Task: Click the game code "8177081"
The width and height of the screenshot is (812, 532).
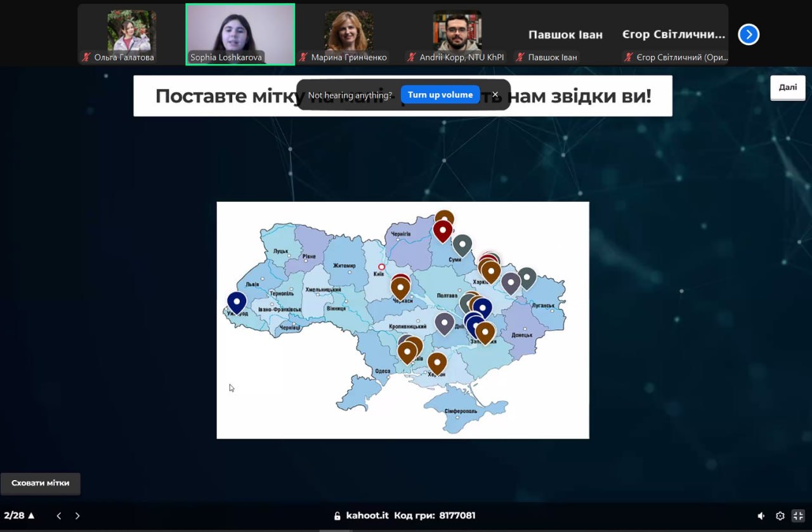Action: pos(457,515)
